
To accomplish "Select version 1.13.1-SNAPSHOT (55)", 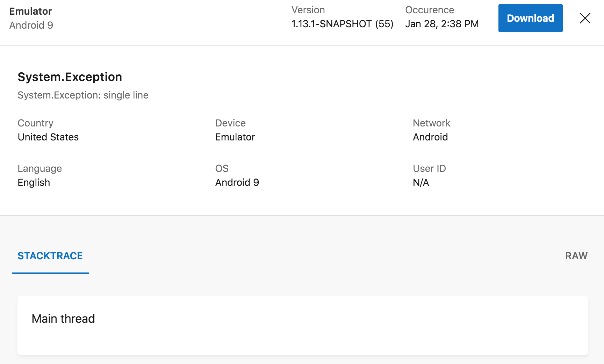I will point(342,24).
